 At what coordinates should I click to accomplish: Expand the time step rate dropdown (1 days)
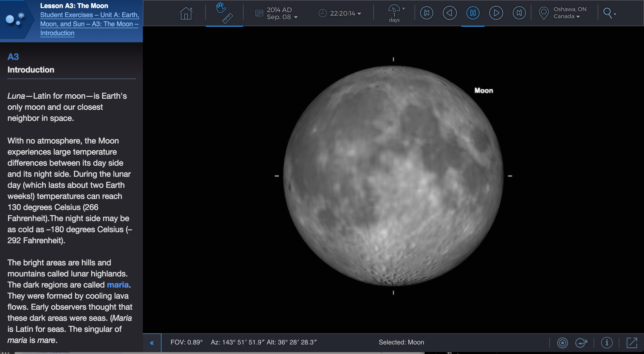pyautogui.click(x=396, y=13)
